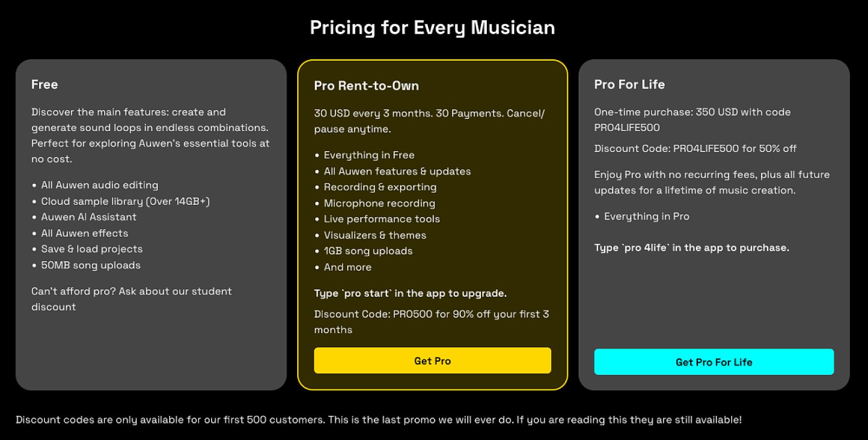The height and width of the screenshot is (440, 868).
Task: Click the PRO500 discount code line
Action: (432, 322)
